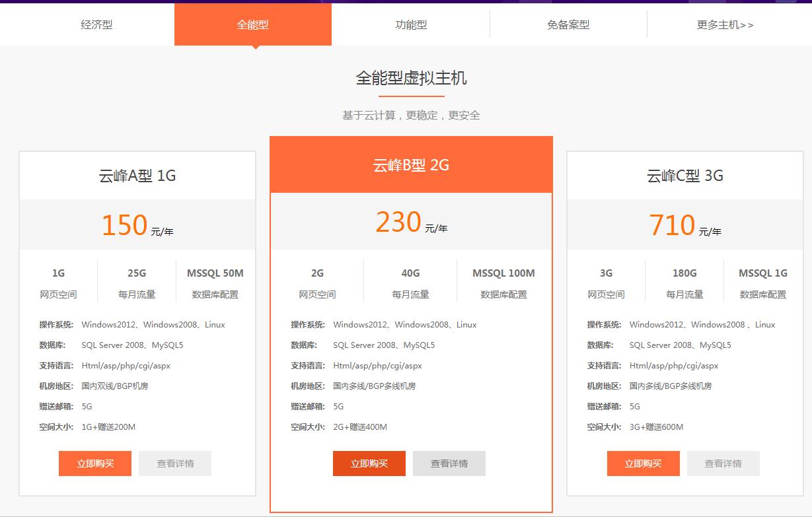Click 查看详情 for 云峰B型 2G
The image size is (812, 517).
coord(449,464)
